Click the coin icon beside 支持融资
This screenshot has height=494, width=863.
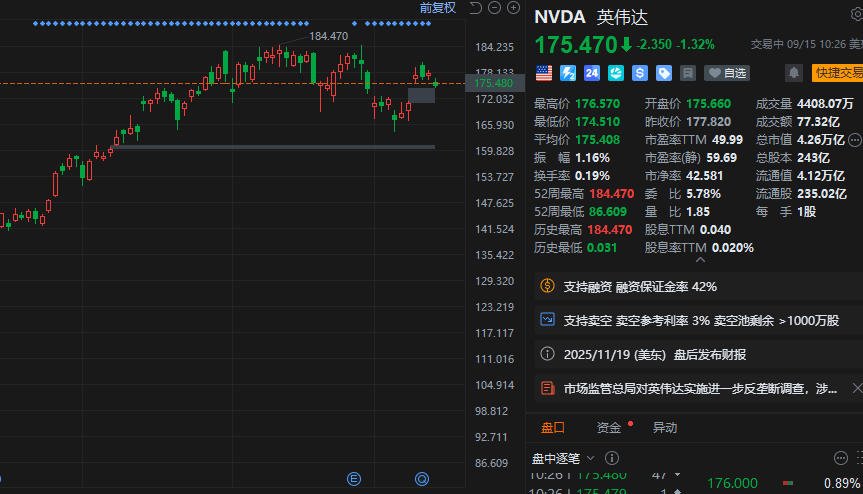tap(547, 286)
